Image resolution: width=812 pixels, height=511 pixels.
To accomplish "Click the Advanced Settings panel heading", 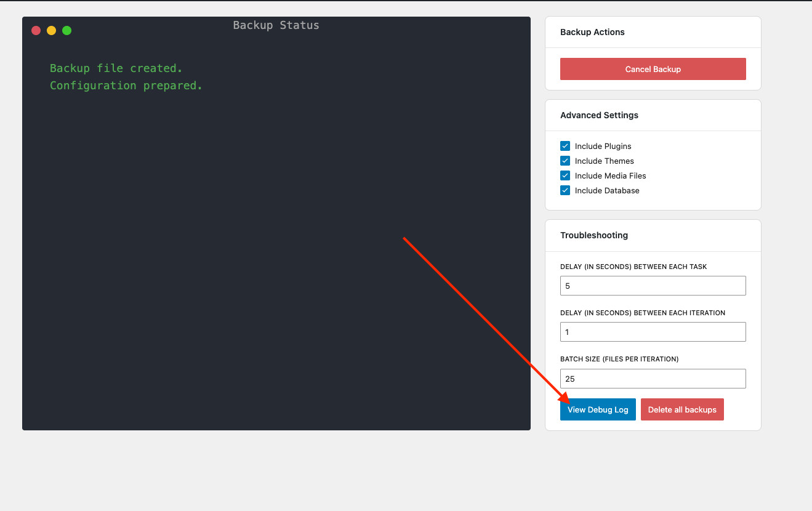I will [x=599, y=115].
